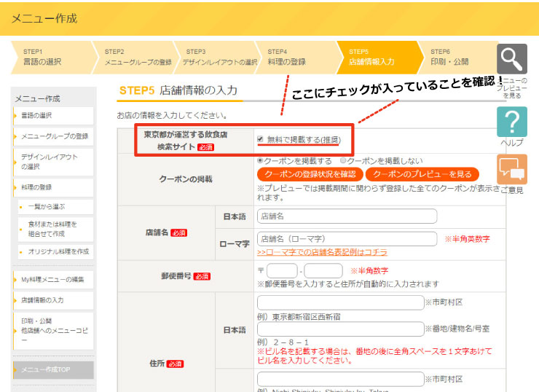Go to STEP1 言語の選択 tab
This screenshot has height=392, width=539.
pos(52,58)
